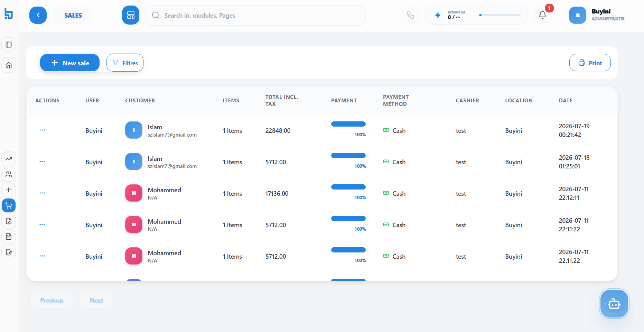The height and width of the screenshot is (332, 644).
Task: Click the Print button
Action: coord(590,63)
